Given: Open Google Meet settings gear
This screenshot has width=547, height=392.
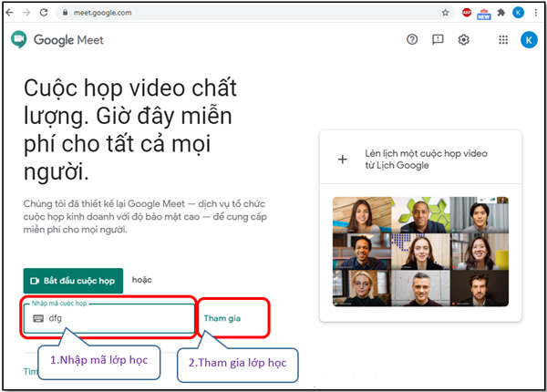Looking at the screenshot, I should click(464, 40).
